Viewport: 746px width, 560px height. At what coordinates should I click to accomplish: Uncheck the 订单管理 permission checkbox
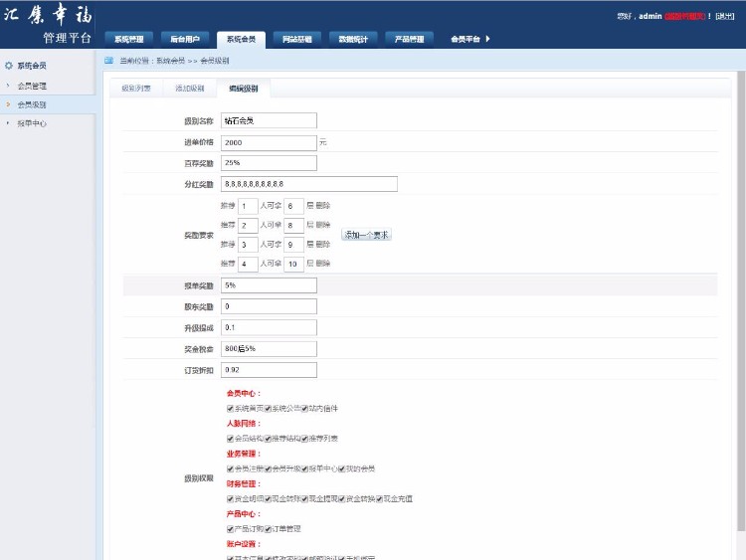(x=268, y=529)
